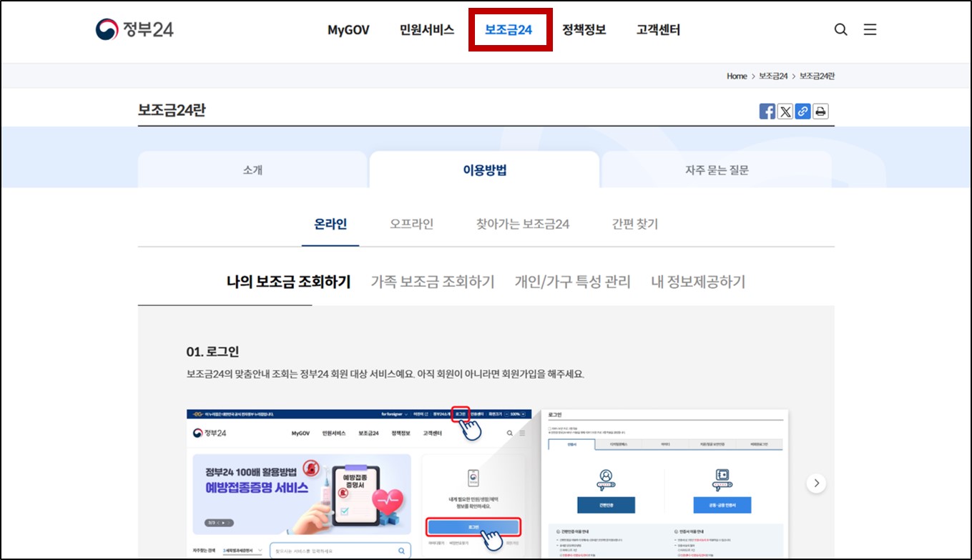Viewport: 972px width, 560px height.
Task: Share page via X icon
Action: coord(785,111)
